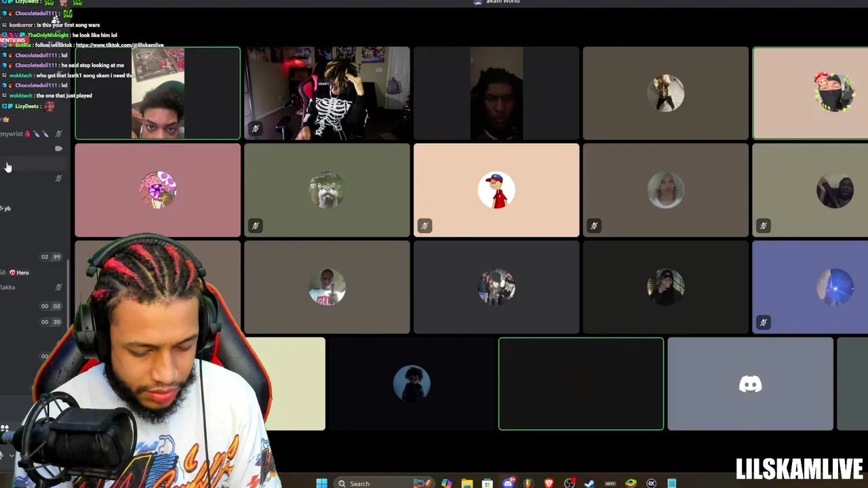Click the muted mic icon on red-cap cartoon tile
Viewport: 868px width, 488px height.
pyautogui.click(x=425, y=226)
